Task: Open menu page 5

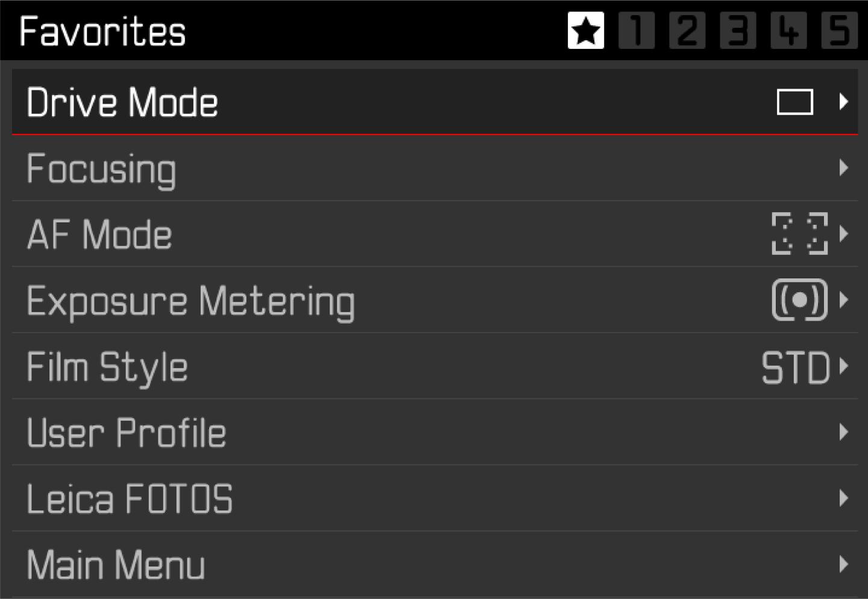Action: (839, 31)
